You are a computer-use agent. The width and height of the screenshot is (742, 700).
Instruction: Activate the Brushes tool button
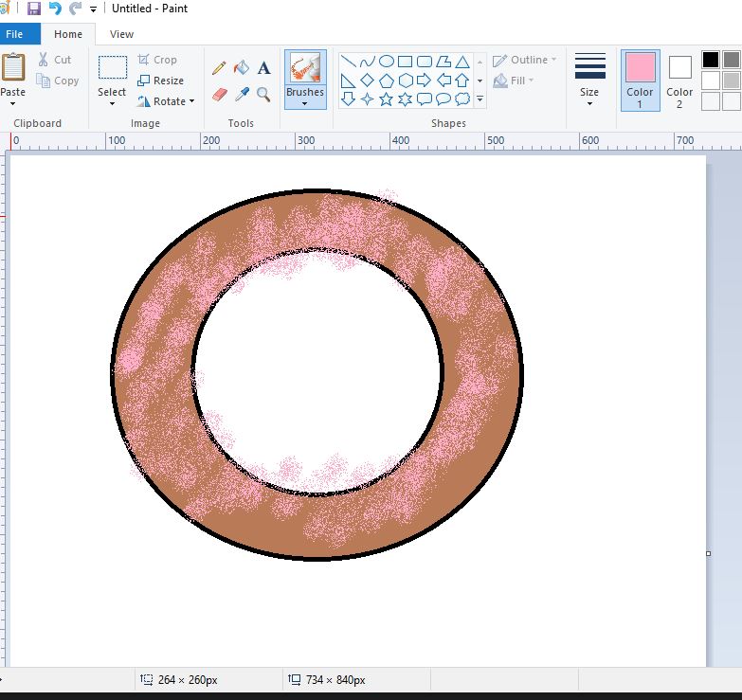[x=305, y=67]
